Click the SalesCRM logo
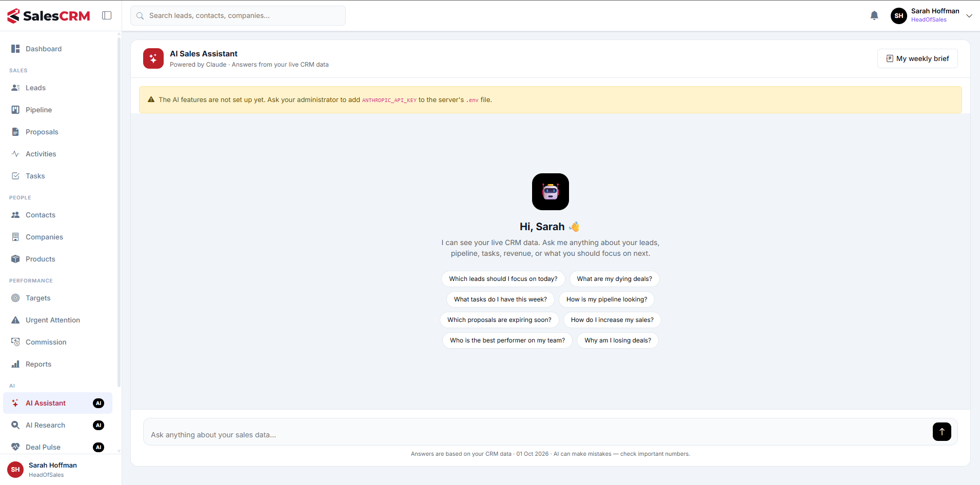Screen dimensions: 980x485 click(x=49, y=16)
